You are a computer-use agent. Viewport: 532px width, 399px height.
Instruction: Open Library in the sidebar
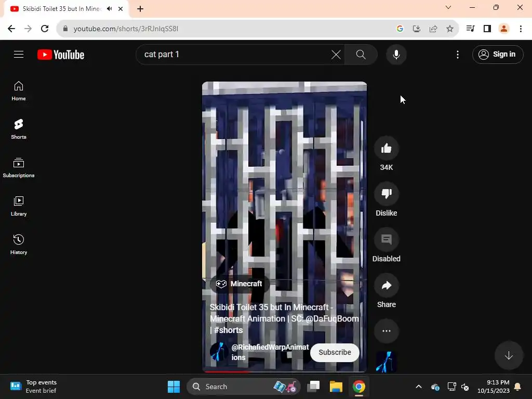pos(19,206)
